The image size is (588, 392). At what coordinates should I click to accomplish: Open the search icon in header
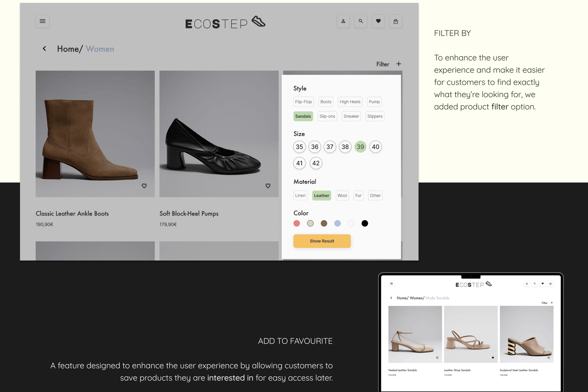tap(361, 21)
